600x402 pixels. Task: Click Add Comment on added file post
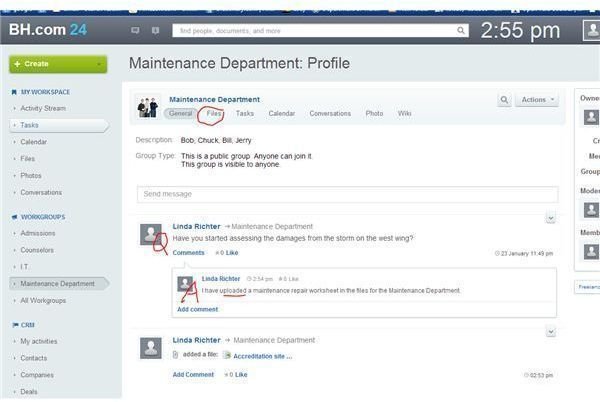(x=193, y=374)
